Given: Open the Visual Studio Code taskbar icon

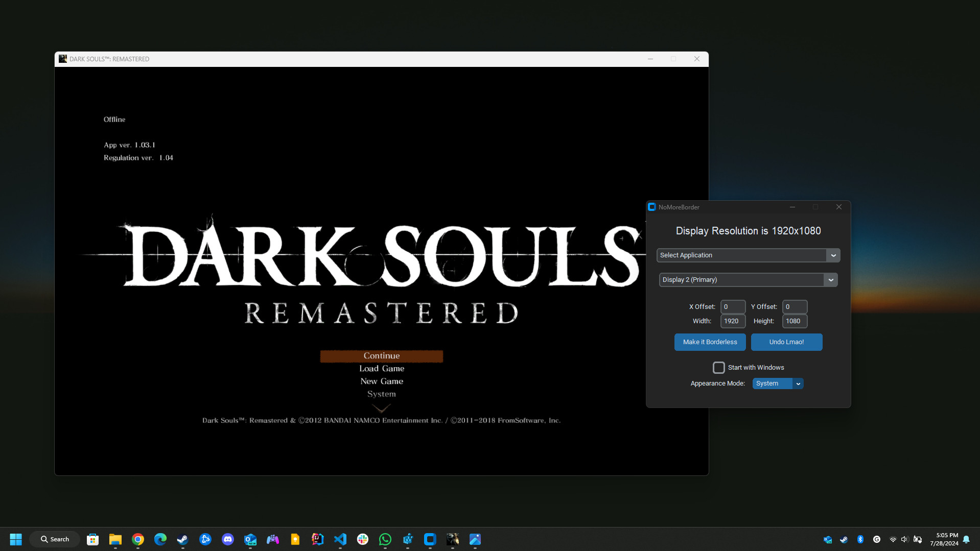Looking at the screenshot, I should pos(340,539).
